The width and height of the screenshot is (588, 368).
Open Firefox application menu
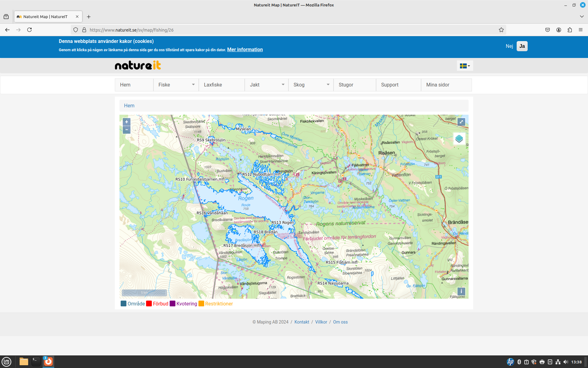(x=581, y=30)
